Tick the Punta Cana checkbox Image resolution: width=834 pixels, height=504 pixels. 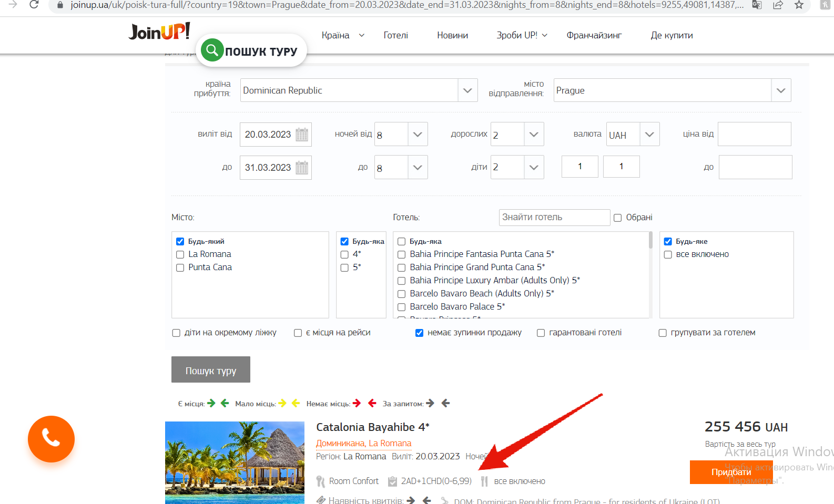[180, 268]
